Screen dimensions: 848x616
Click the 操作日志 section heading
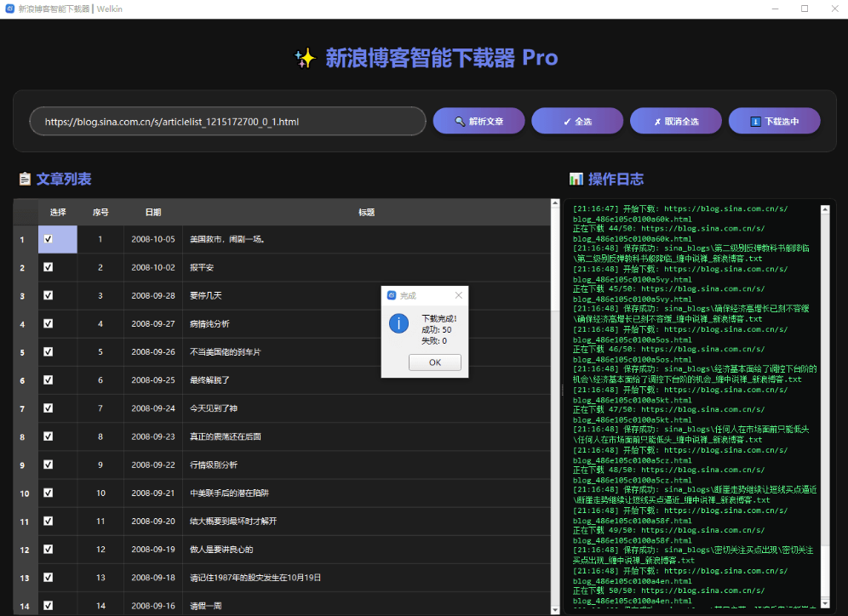tap(616, 179)
